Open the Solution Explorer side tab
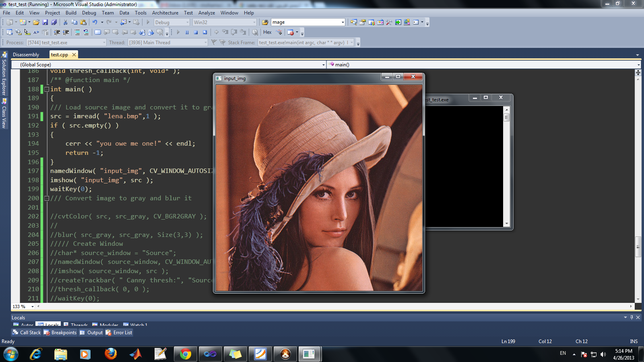The image size is (644, 362). point(4,73)
